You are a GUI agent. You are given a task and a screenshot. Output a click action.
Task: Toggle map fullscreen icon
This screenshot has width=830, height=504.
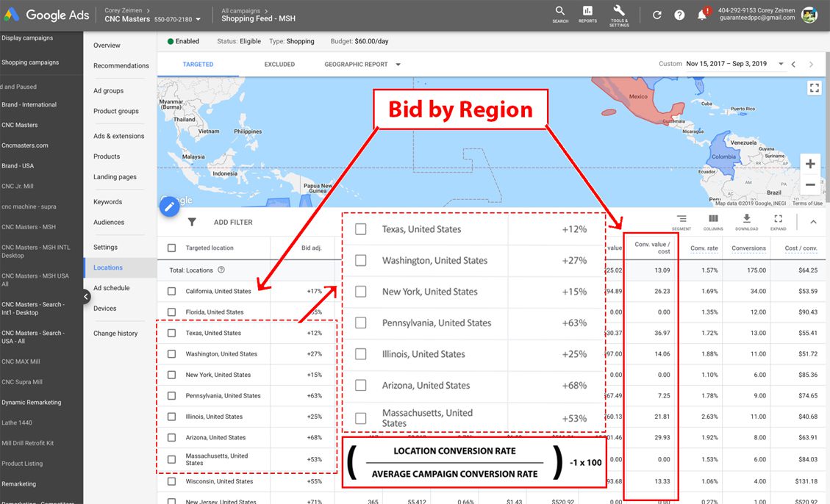pos(814,87)
